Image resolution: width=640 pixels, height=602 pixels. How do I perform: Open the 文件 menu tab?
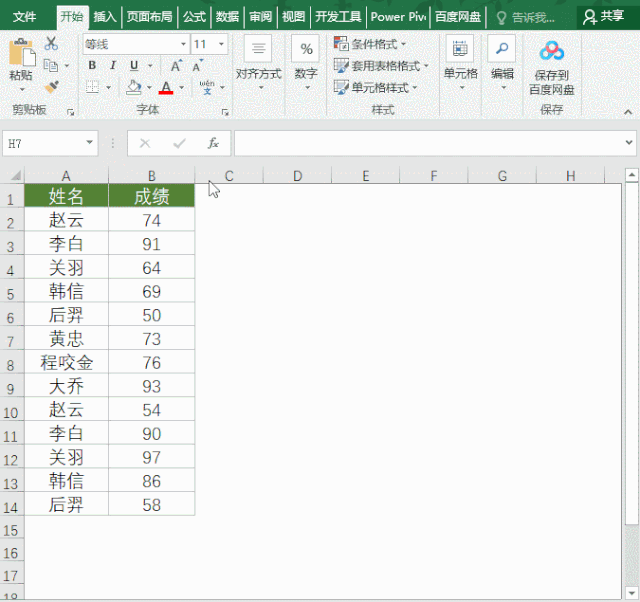tap(24, 17)
